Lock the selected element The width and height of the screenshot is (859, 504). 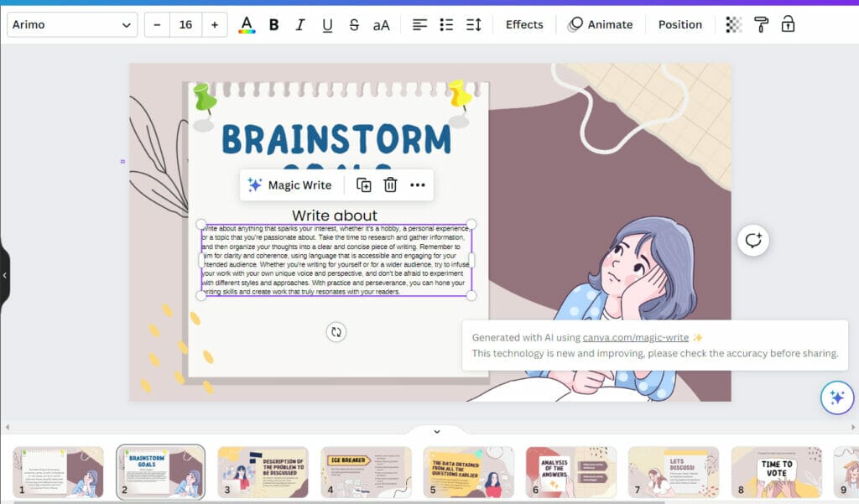pos(788,25)
